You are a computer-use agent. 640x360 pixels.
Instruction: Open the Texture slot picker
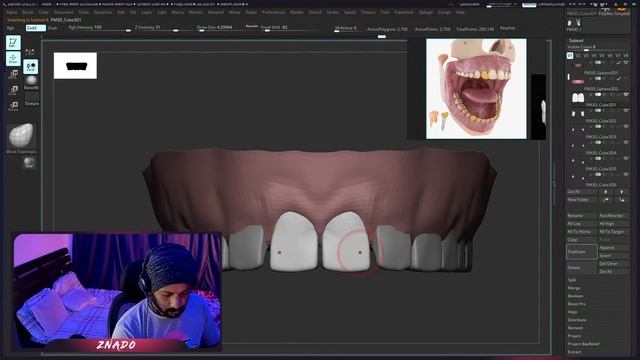pos(31,98)
